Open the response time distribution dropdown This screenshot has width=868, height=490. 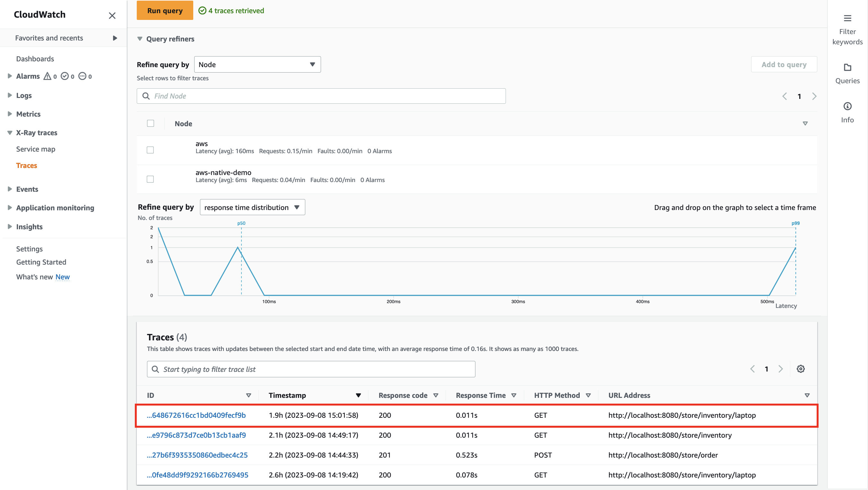(x=251, y=207)
